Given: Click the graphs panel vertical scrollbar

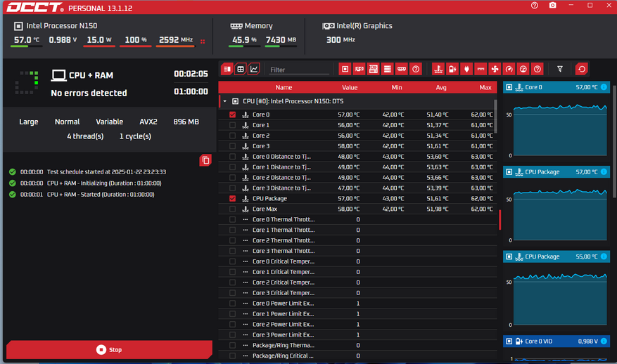Looking at the screenshot, I should click(614, 141).
